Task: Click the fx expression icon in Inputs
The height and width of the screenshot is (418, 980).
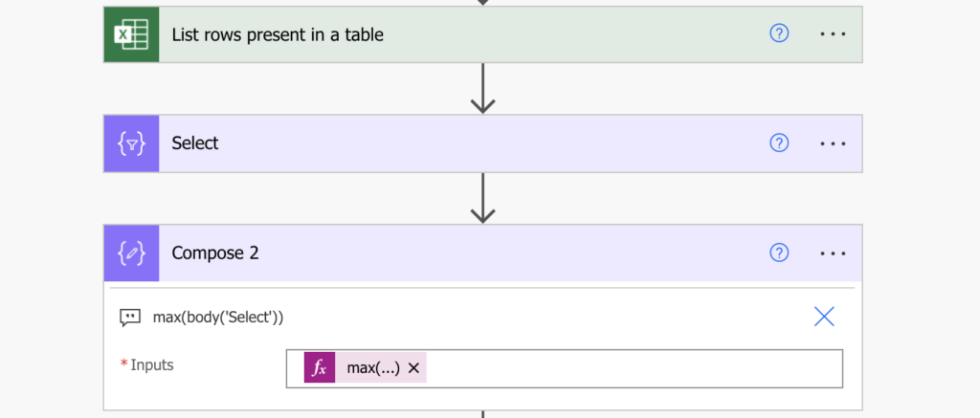Action: (x=320, y=367)
